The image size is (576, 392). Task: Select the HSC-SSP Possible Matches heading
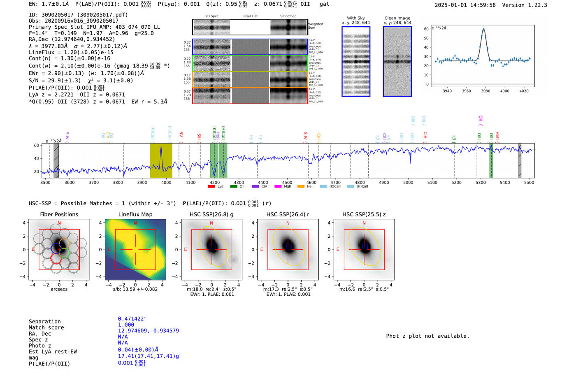point(102,204)
